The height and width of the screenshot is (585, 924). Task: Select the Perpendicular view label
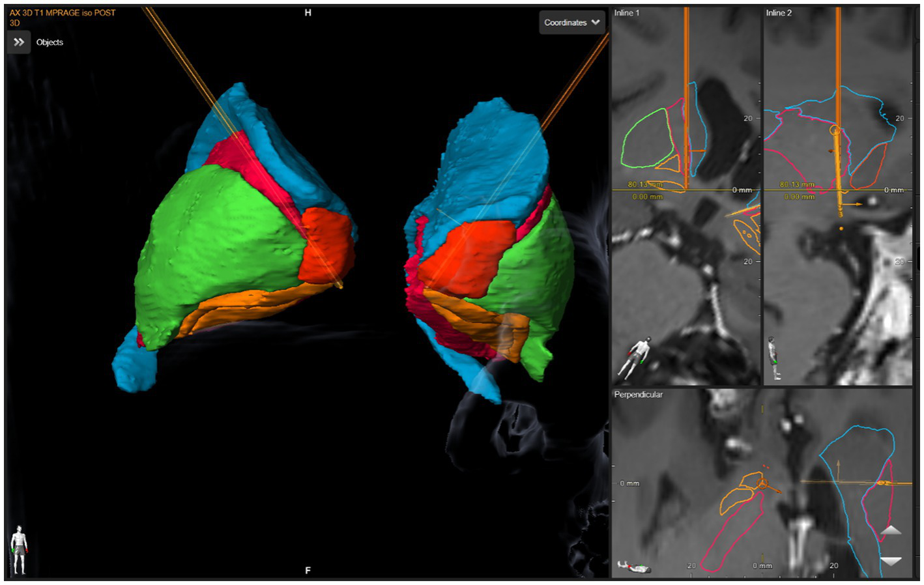(x=638, y=395)
